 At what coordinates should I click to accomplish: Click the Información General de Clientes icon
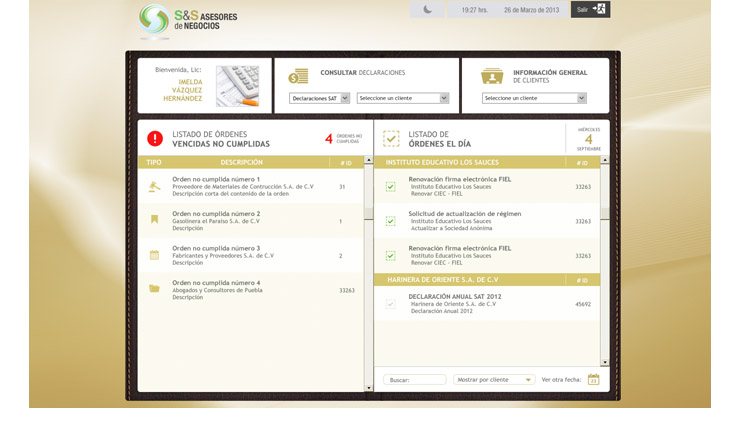[x=491, y=77]
